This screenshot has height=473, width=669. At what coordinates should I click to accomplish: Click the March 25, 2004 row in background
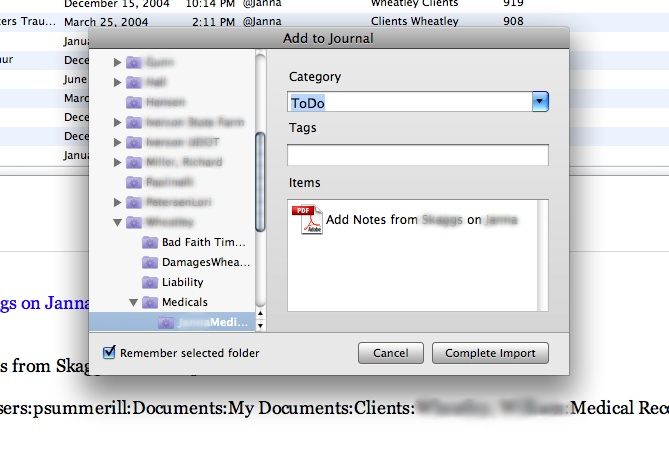coord(334,21)
